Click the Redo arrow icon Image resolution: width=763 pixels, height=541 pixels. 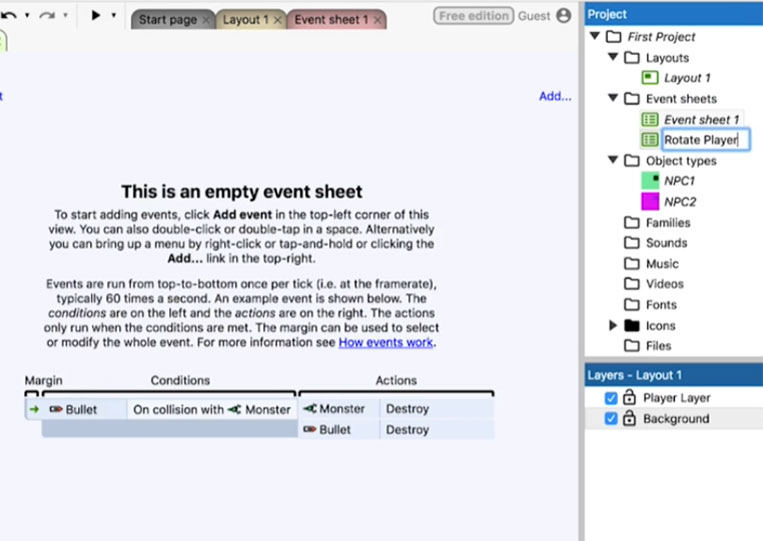click(47, 16)
